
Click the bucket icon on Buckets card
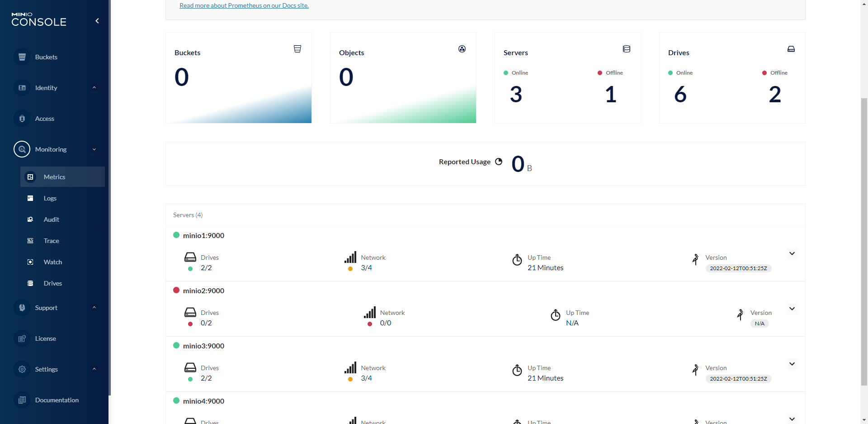pos(297,49)
